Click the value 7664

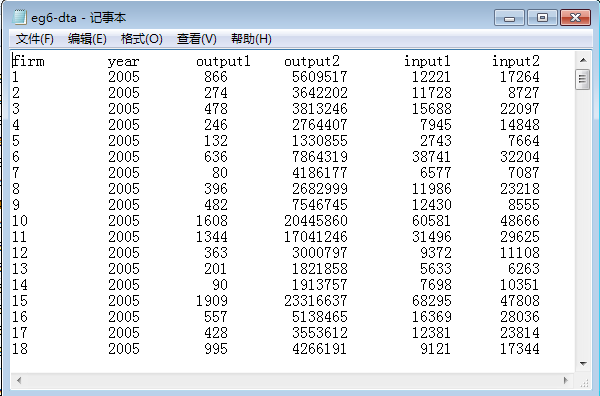pyautogui.click(x=523, y=141)
